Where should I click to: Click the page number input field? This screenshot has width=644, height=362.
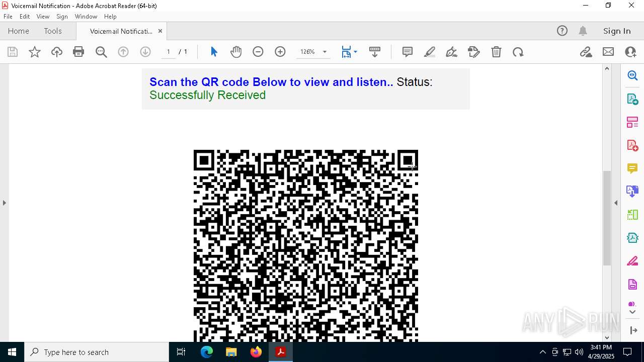tap(169, 52)
